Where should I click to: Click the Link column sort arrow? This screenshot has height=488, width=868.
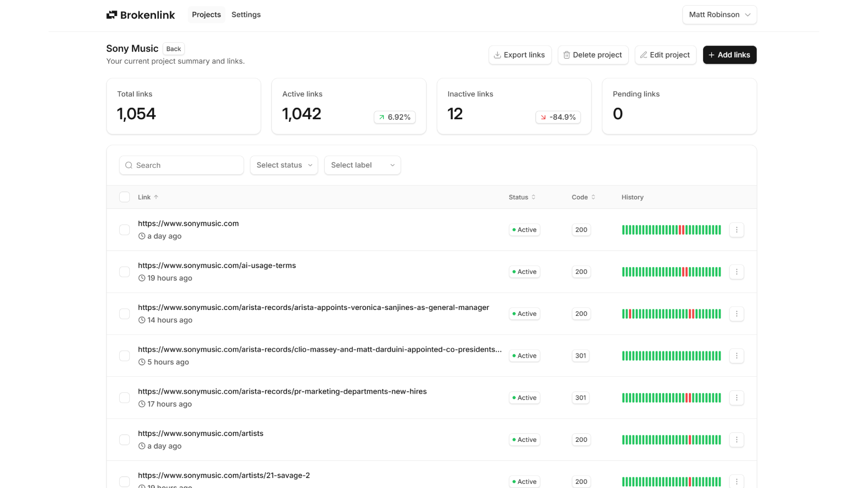tap(156, 197)
